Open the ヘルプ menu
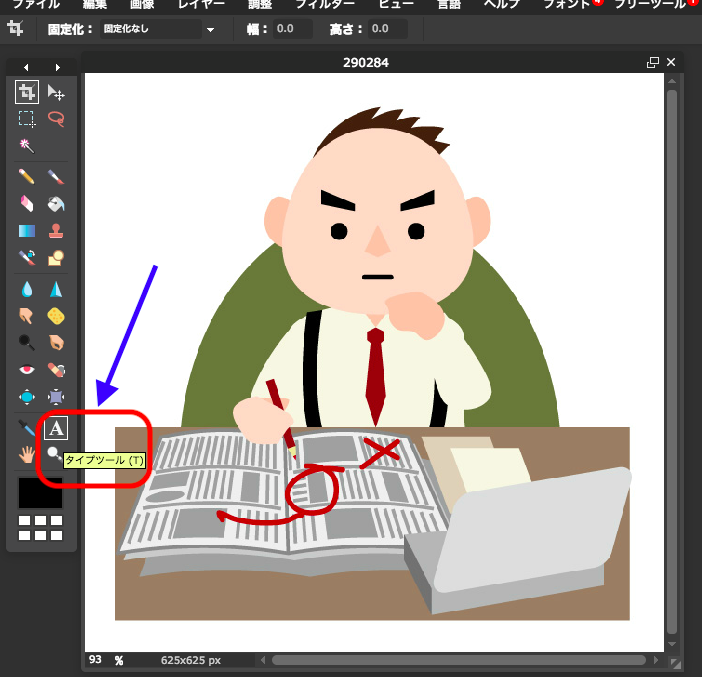Image resolution: width=702 pixels, height=677 pixels. (x=502, y=4)
